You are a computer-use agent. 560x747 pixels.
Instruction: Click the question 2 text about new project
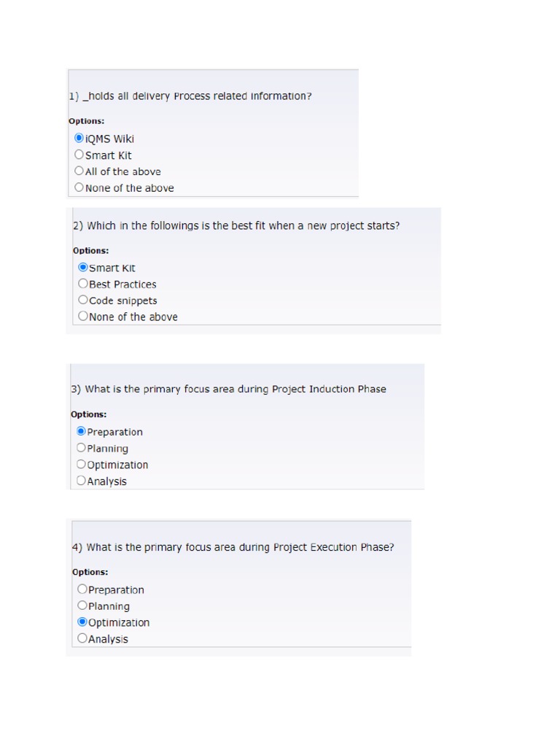(236, 226)
